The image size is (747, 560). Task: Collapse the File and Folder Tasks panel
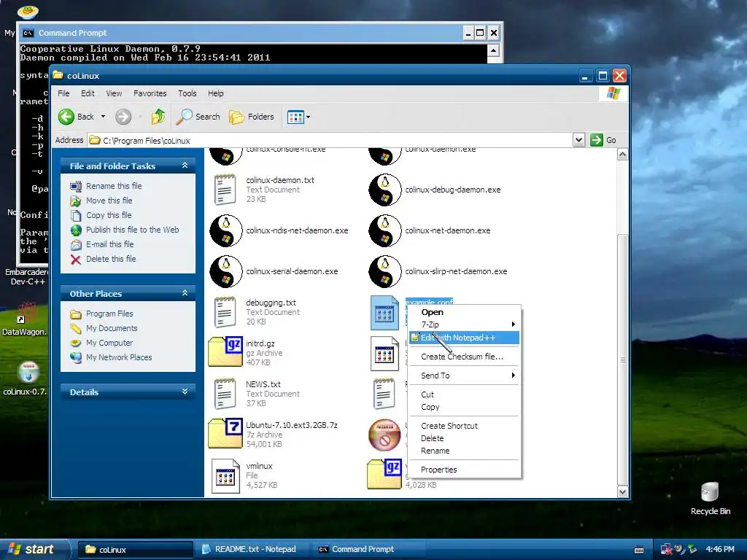pyautogui.click(x=185, y=166)
